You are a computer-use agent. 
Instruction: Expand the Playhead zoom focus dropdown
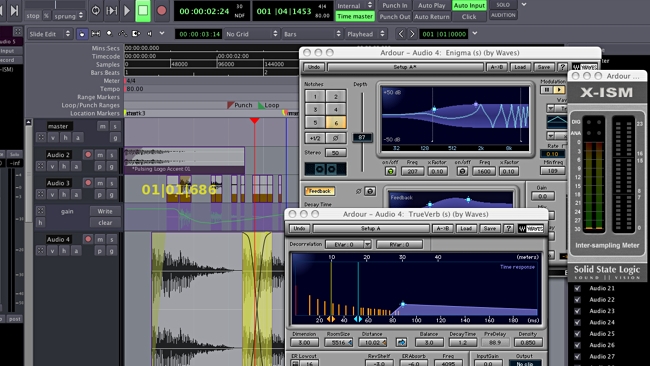(x=366, y=34)
